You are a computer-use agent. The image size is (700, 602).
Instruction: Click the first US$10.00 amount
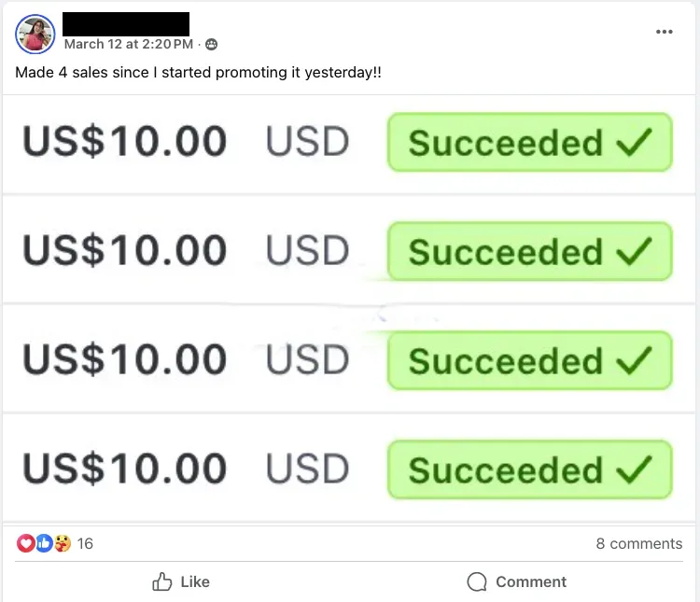[x=125, y=141]
